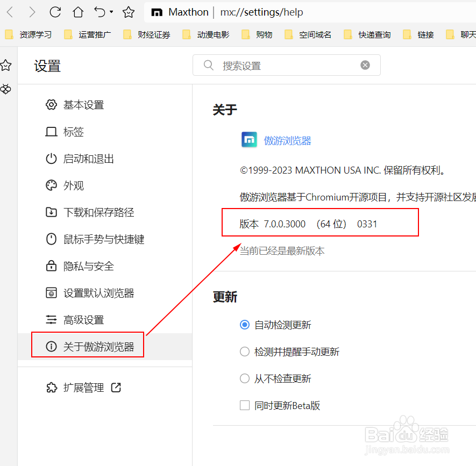This screenshot has width=476, height=466.
Task: Click the 傲游浏览器 link
Action: pyautogui.click(x=287, y=141)
